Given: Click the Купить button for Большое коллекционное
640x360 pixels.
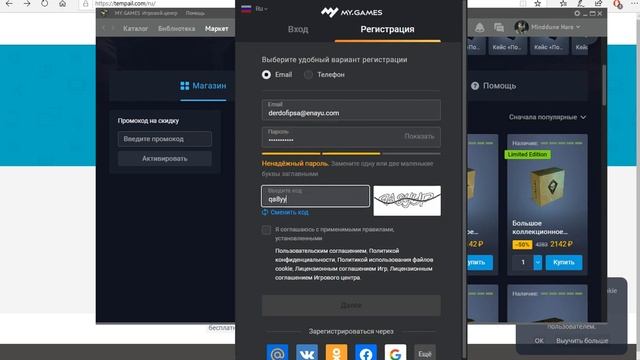Looking at the screenshot, I should pyautogui.click(x=564, y=262).
